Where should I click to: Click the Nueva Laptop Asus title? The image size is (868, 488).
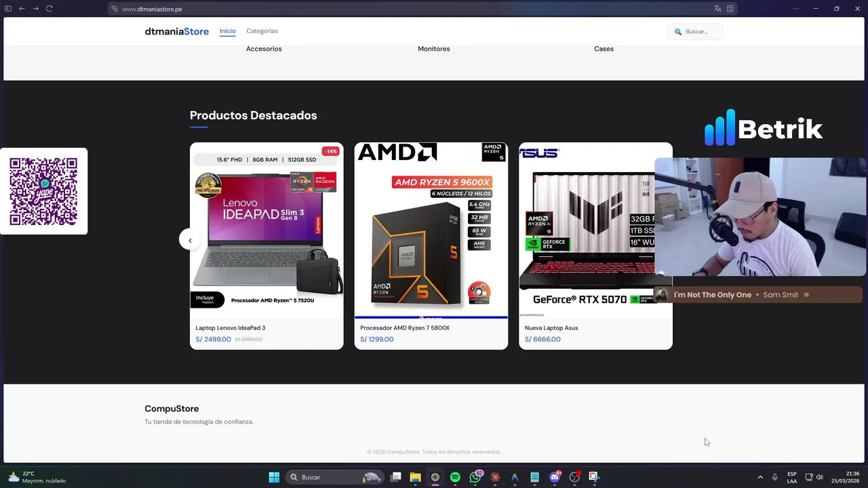551,328
